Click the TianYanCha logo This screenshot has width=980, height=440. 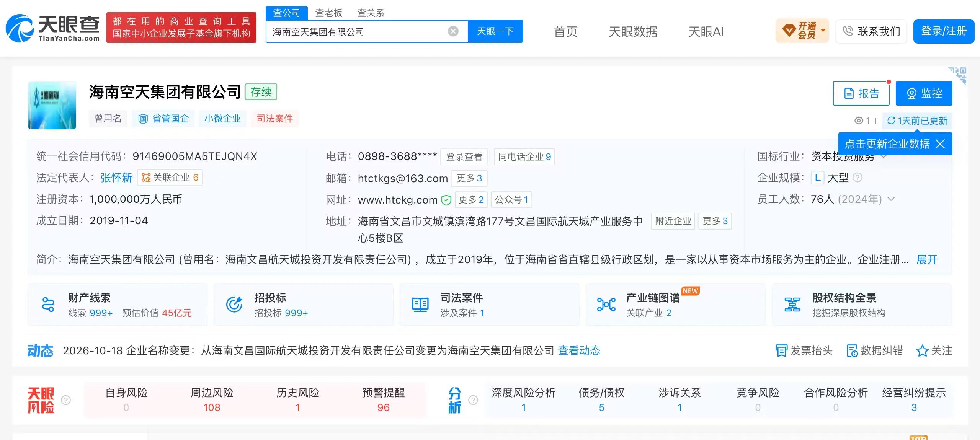pyautogui.click(x=53, y=28)
